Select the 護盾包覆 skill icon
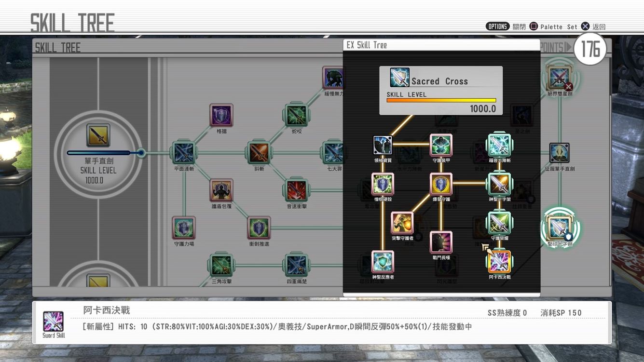 [221, 190]
